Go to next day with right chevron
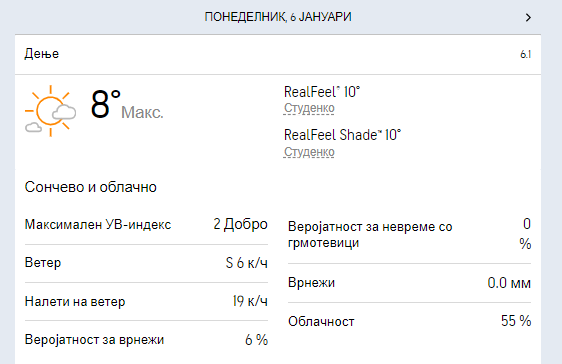This screenshot has width=562, height=364. [x=528, y=17]
